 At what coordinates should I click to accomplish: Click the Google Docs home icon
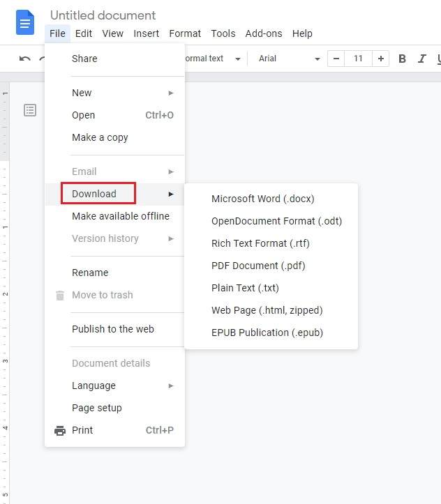pos(25,23)
